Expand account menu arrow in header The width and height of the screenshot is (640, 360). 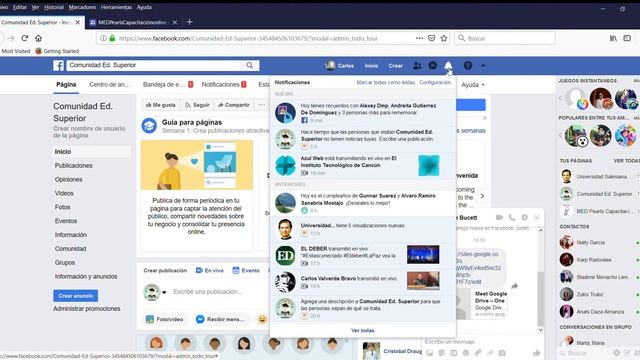tap(483, 66)
